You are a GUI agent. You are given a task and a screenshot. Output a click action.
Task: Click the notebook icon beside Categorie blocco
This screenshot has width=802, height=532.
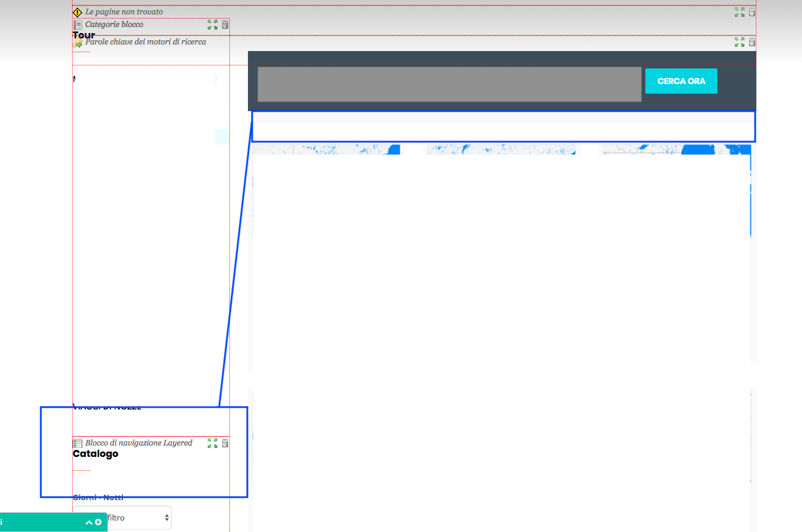point(77,25)
